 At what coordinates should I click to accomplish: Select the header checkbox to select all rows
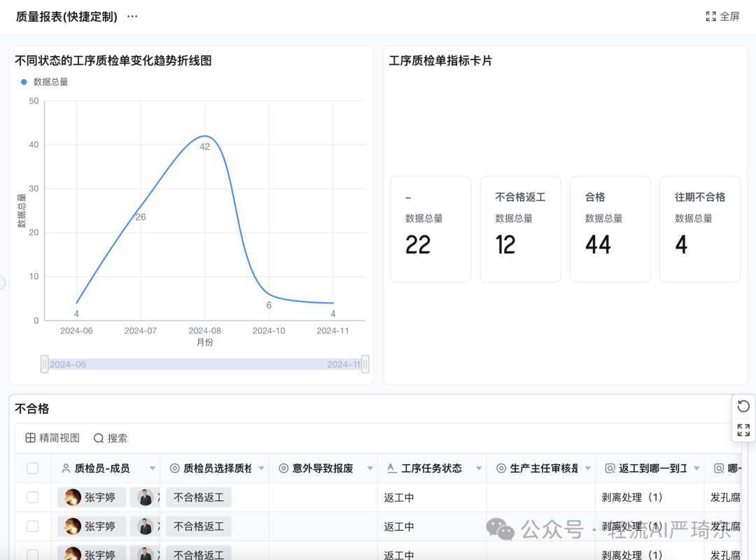pos(32,468)
